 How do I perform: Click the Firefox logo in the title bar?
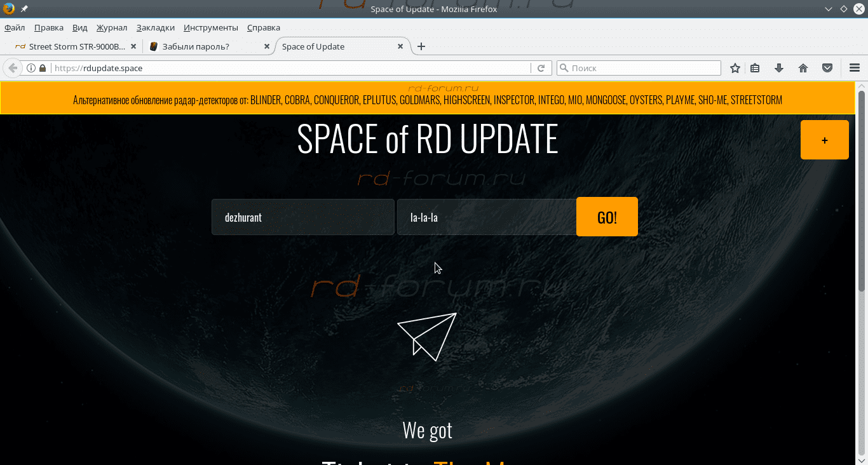(9, 9)
